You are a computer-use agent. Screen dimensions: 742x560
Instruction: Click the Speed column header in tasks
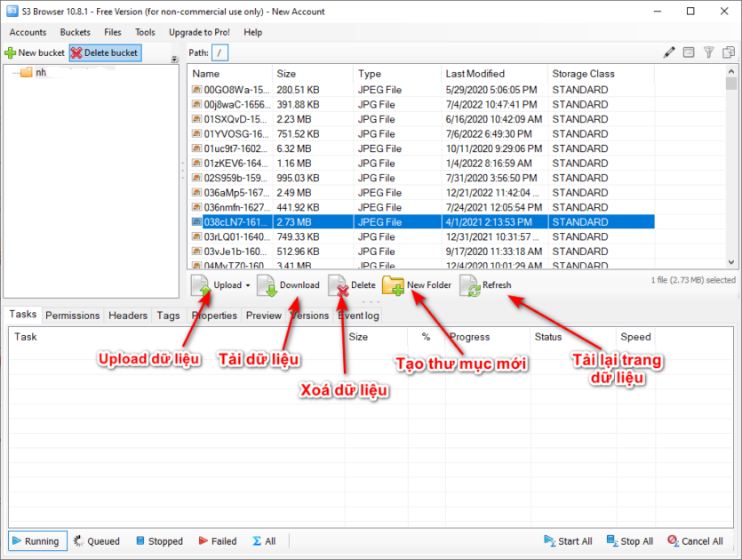tap(635, 337)
